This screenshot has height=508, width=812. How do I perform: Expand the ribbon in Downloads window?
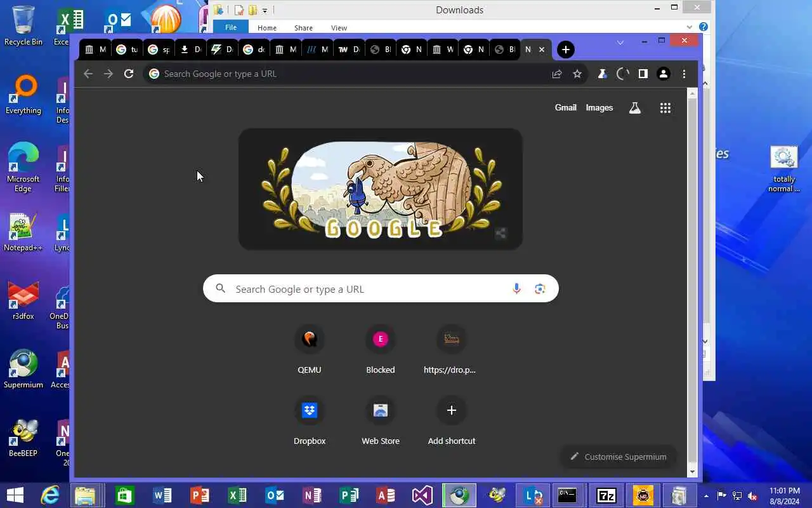(x=690, y=27)
